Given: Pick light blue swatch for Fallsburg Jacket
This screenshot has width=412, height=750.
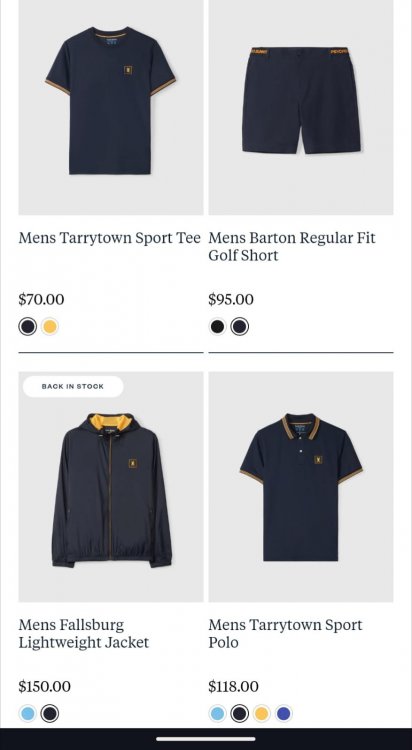Looking at the screenshot, I should click(28, 714).
